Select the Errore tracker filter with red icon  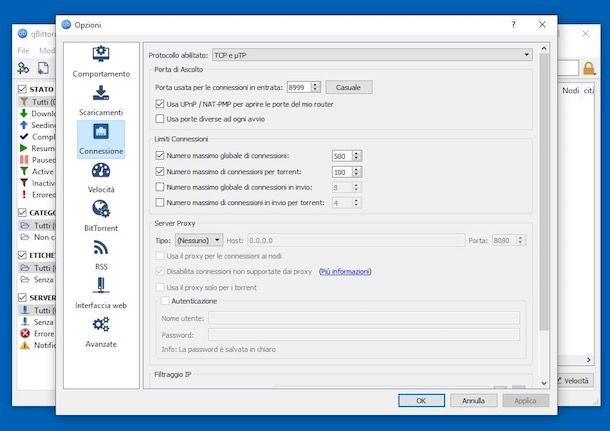point(38,334)
